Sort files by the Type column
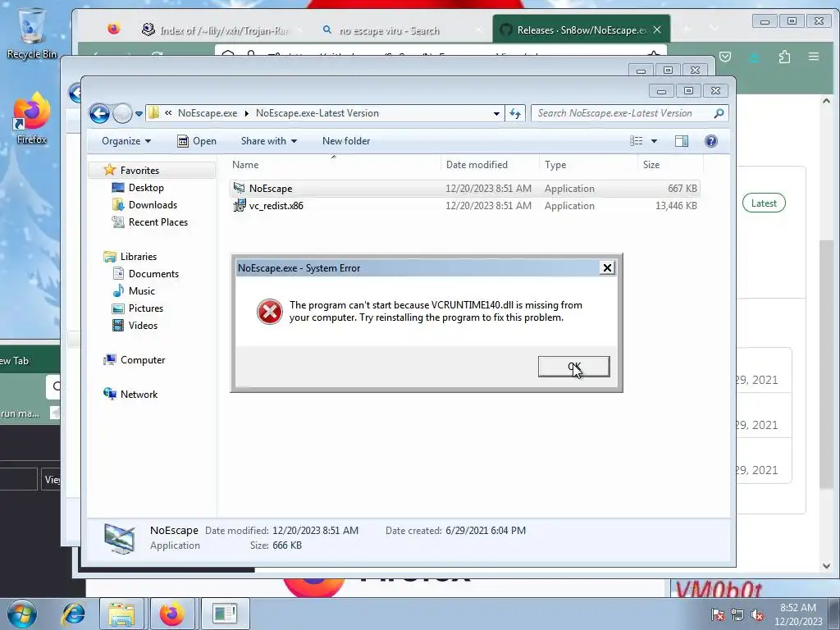Image resolution: width=840 pixels, height=630 pixels. pos(587,164)
